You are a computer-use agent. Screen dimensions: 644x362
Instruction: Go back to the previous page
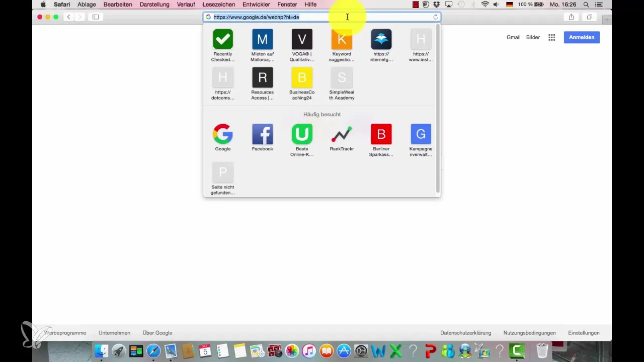coord(68,17)
